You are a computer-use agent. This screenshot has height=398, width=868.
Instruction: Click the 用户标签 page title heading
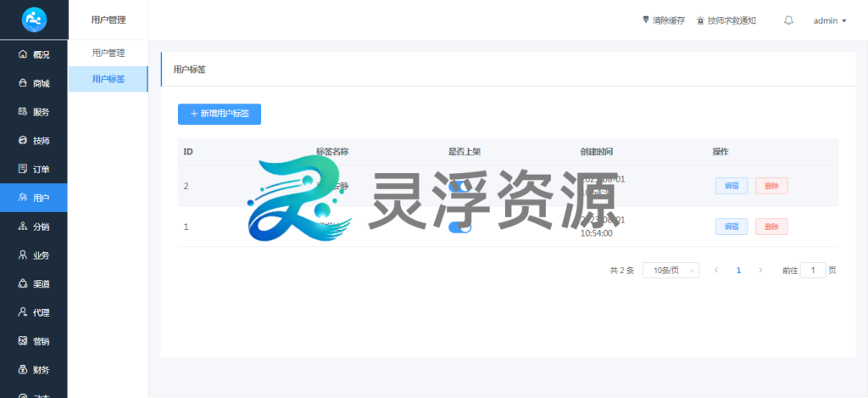point(190,70)
